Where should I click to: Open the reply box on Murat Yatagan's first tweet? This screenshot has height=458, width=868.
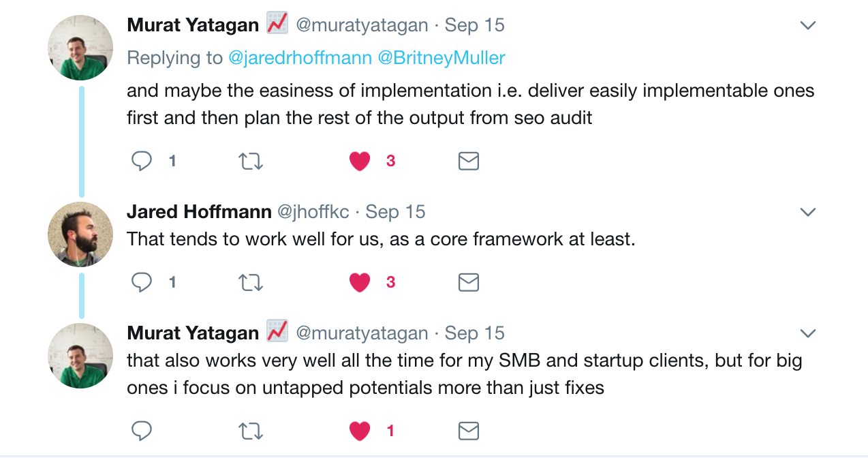(142, 161)
